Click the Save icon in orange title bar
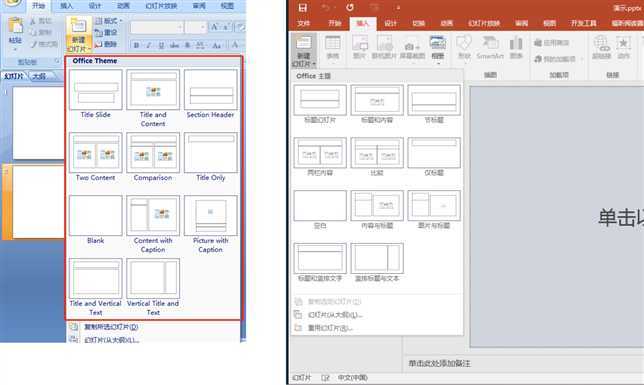This screenshot has height=385, width=644. 303,8
